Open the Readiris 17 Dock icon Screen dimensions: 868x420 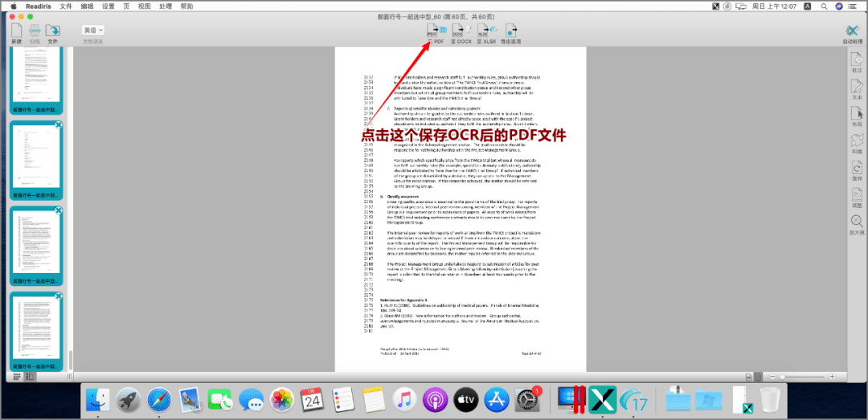633,400
